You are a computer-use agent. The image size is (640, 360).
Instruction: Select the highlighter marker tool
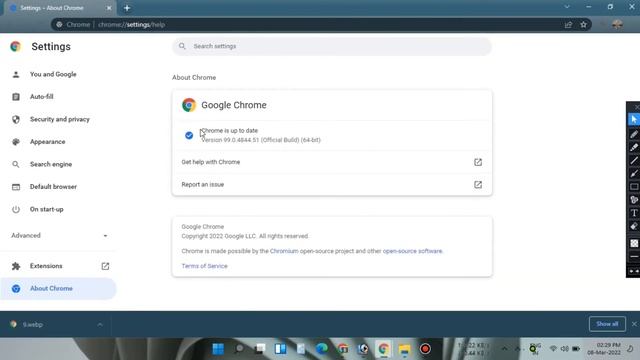pos(633,147)
